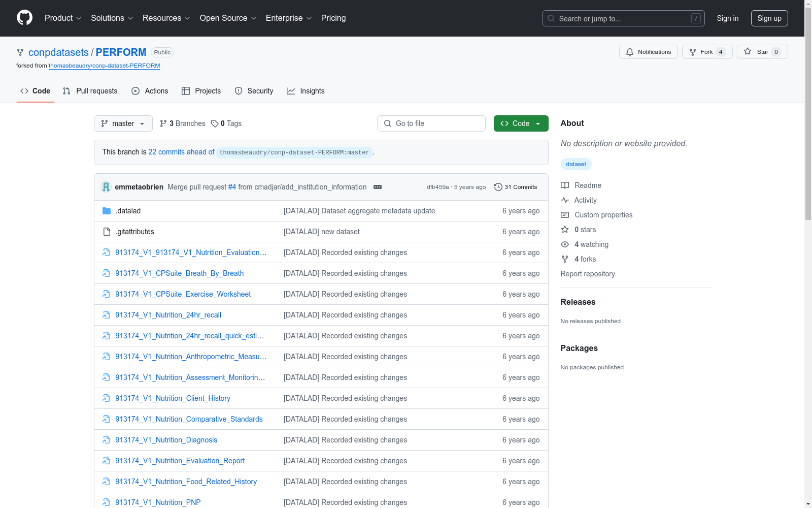Screen dimensions: 812x508
Task: Open the 913174_V1_Nutrition_Food_Related_History file
Action: [186, 482]
